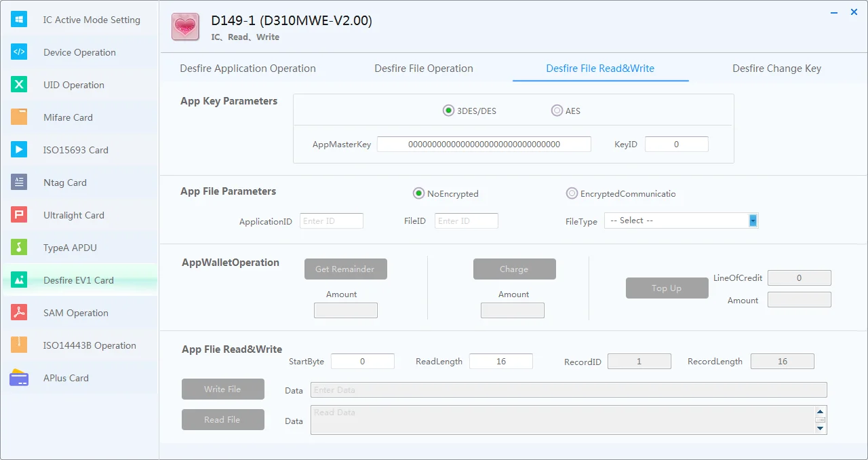The height and width of the screenshot is (460, 868).
Task: Click the AppMasterKey input field
Action: (x=484, y=145)
